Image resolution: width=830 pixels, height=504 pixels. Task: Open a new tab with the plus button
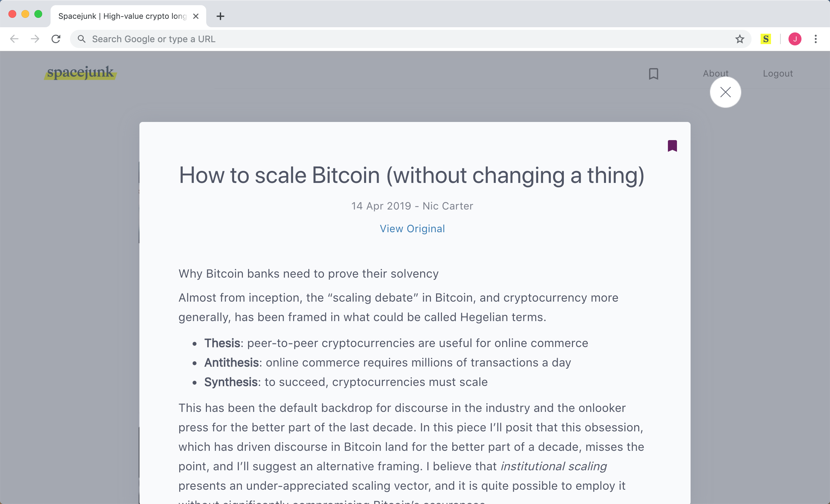(x=220, y=16)
